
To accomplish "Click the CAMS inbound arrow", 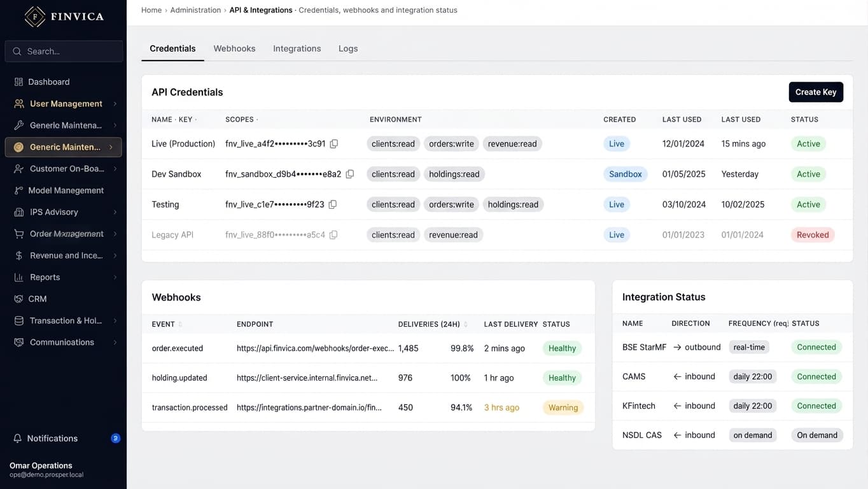I will tap(677, 376).
